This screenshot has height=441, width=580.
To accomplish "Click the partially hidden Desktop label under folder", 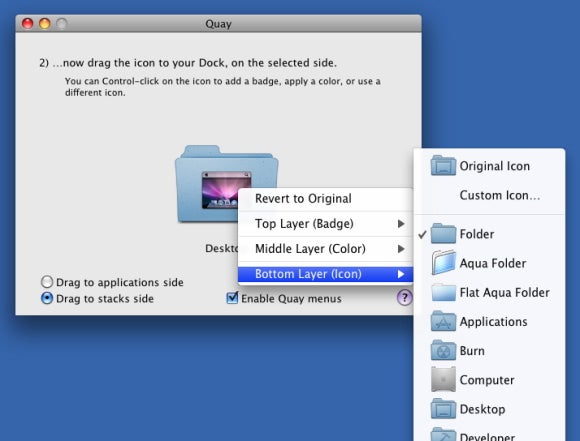I will pyautogui.click(x=222, y=248).
